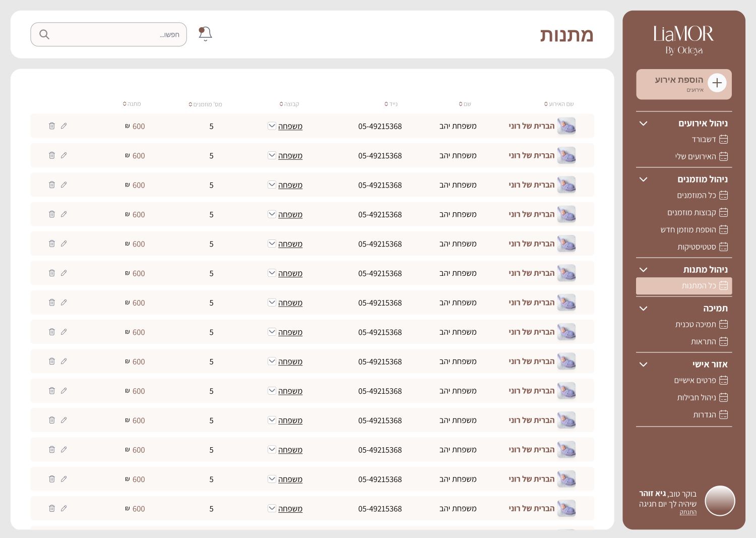Collapse the אזור אישי sidebar section

coord(643,364)
